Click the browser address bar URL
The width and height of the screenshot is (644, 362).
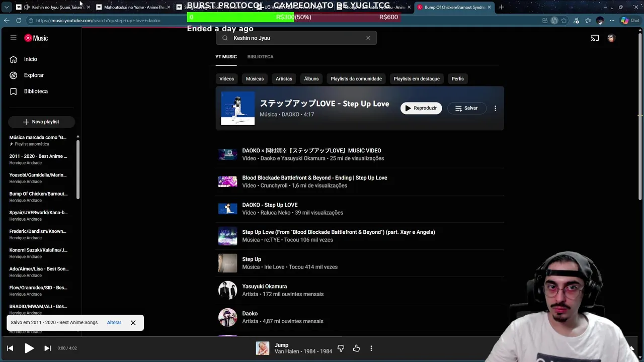point(98,21)
